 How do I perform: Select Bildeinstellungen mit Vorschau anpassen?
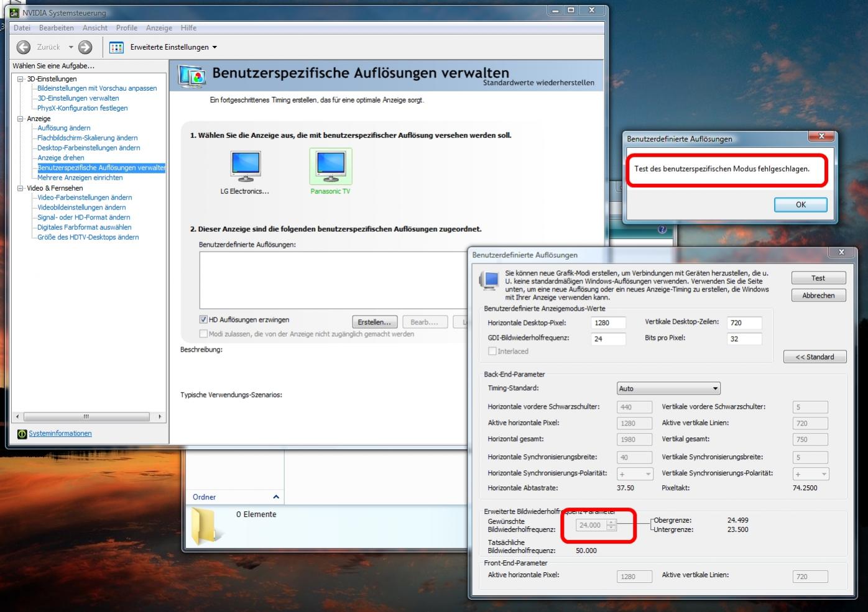(97, 88)
